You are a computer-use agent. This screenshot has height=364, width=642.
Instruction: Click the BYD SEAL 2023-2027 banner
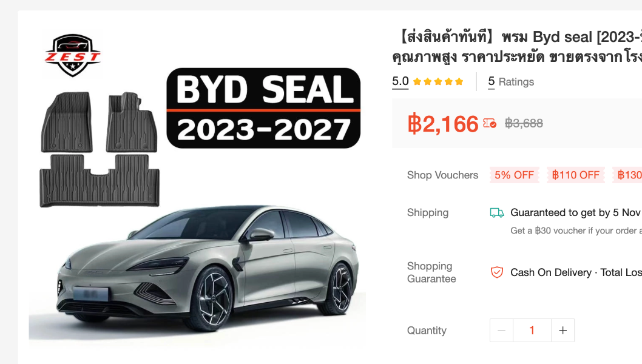[x=263, y=108]
